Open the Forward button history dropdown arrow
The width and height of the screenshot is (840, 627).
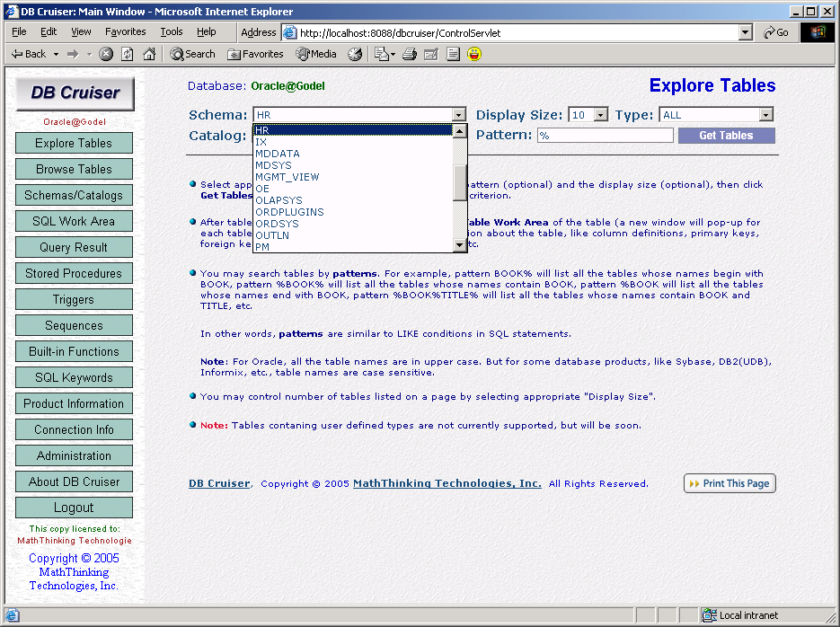click(x=89, y=54)
